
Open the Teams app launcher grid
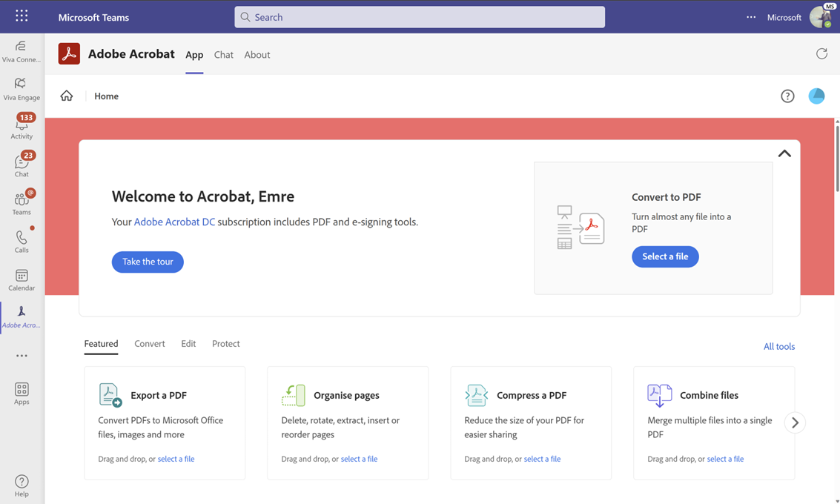22,16
